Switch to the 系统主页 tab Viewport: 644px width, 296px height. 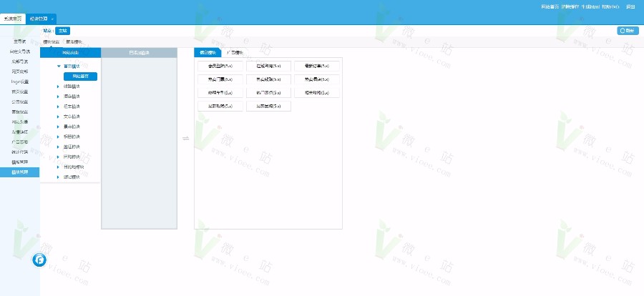pos(13,19)
